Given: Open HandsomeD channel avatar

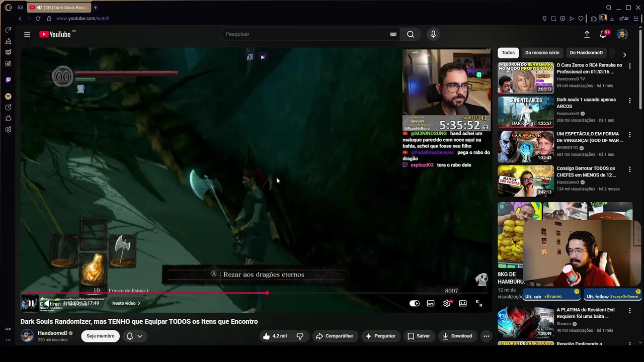Looking at the screenshot, I should [27, 336].
